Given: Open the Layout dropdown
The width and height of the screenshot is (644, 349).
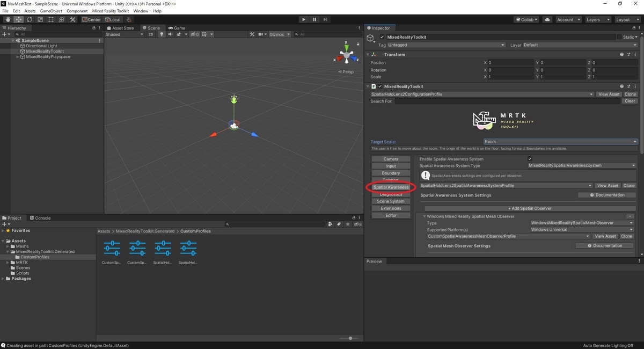Looking at the screenshot, I should pyautogui.click(x=626, y=19).
